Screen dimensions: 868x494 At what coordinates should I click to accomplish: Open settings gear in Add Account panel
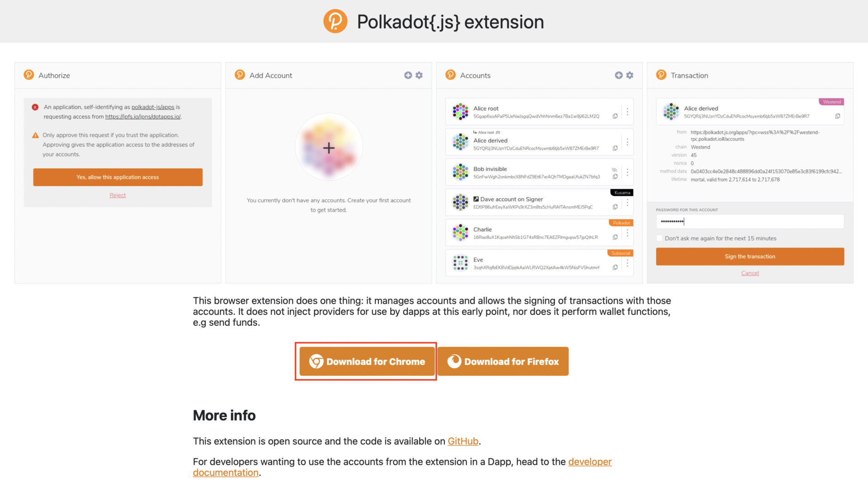tap(419, 76)
